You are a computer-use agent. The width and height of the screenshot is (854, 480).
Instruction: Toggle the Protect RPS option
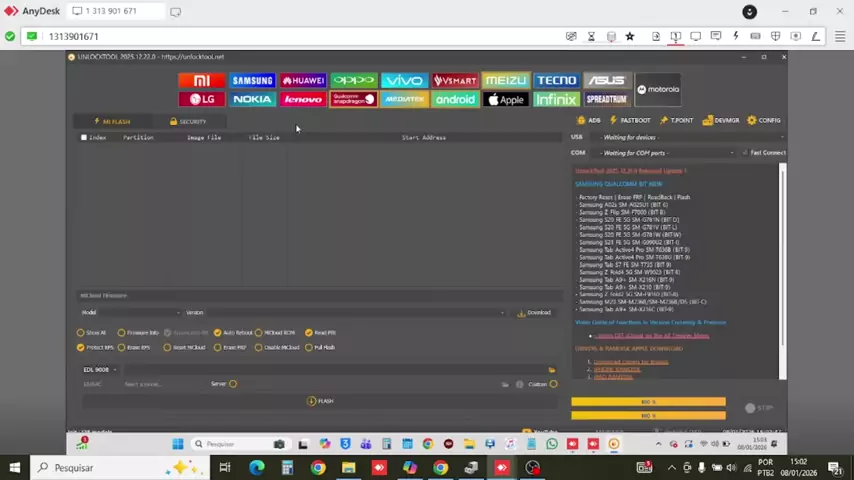81,348
